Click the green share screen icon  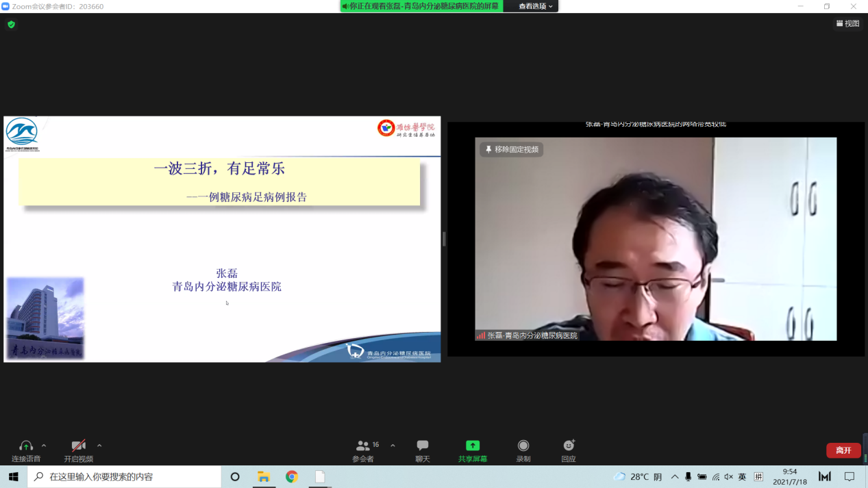point(473,446)
